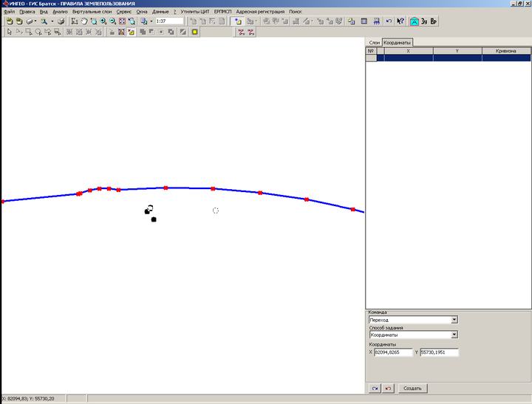The width and height of the screenshot is (532, 404).
Task: Click the map scale 1:37 input box
Action: [x=169, y=21]
